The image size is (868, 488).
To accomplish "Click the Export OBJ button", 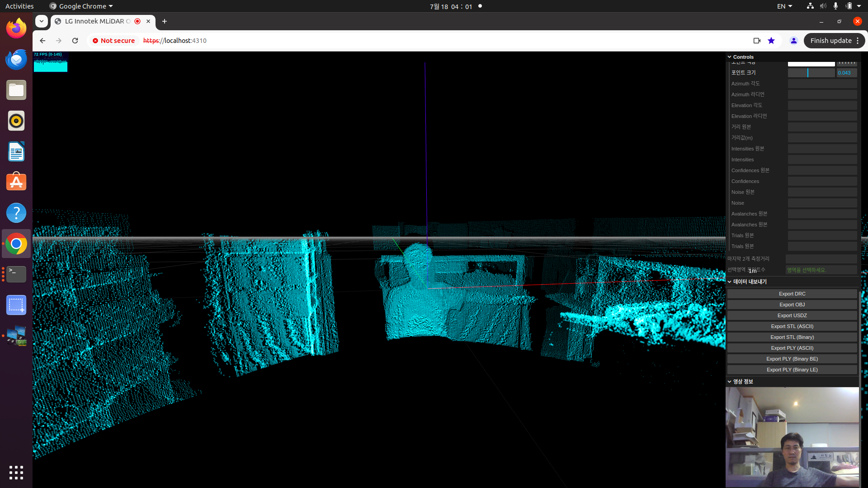I will 792,305.
